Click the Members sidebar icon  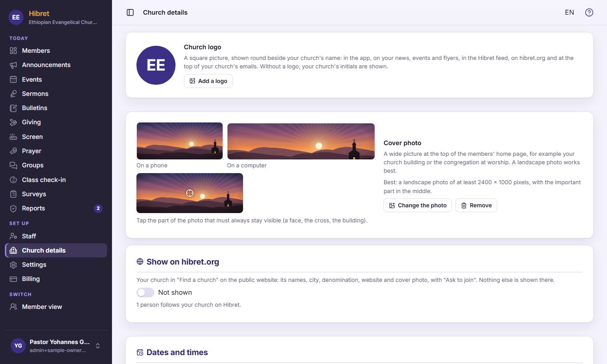(x=13, y=51)
